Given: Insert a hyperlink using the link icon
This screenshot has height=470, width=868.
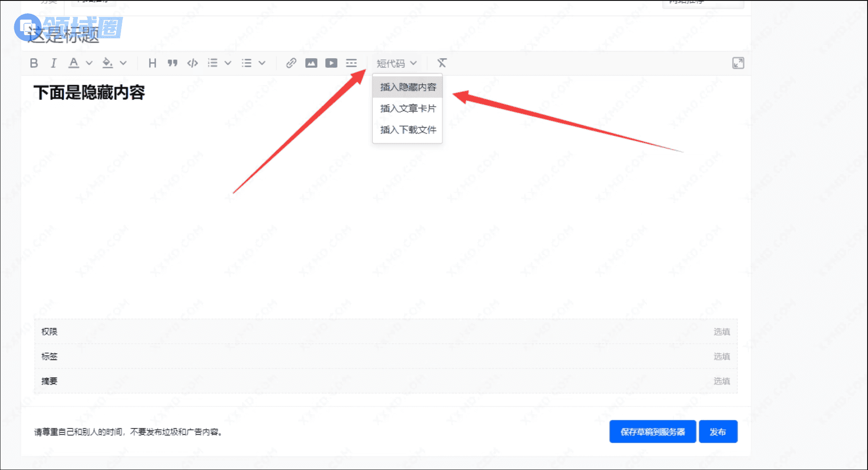Looking at the screenshot, I should 291,63.
